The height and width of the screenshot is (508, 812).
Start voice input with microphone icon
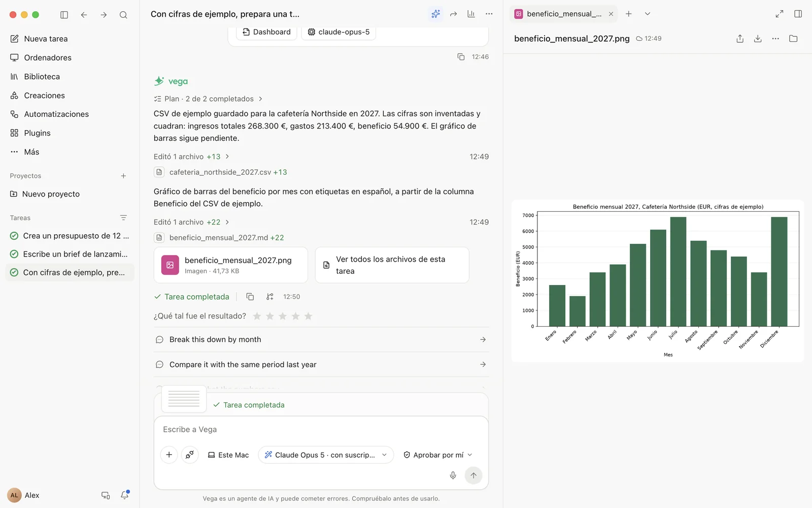pyautogui.click(x=453, y=475)
